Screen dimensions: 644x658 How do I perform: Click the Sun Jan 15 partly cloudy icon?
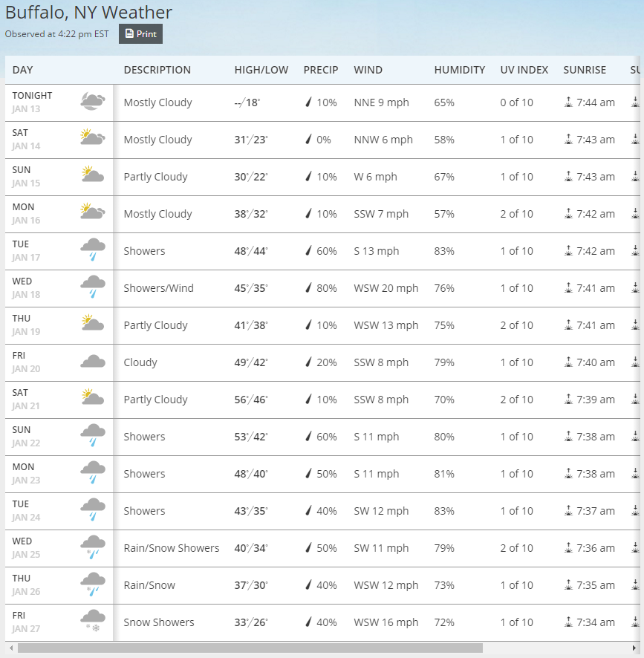coord(93,174)
